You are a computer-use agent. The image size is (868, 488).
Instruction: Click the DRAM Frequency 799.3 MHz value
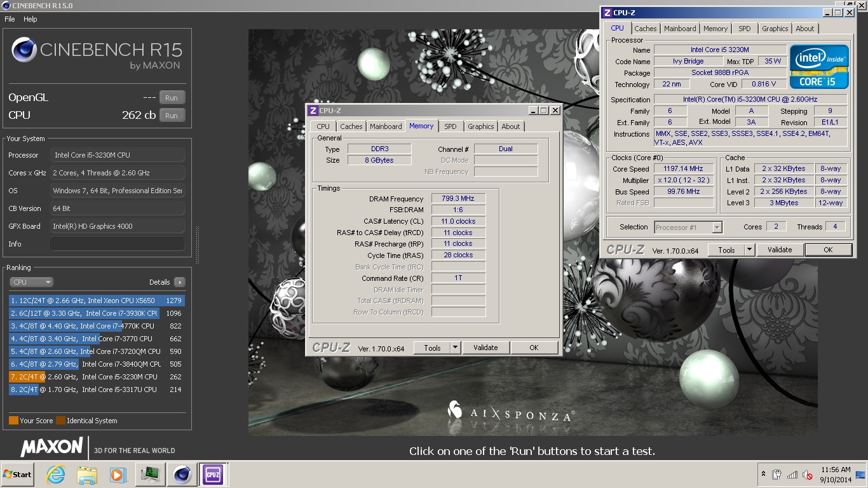(x=458, y=199)
